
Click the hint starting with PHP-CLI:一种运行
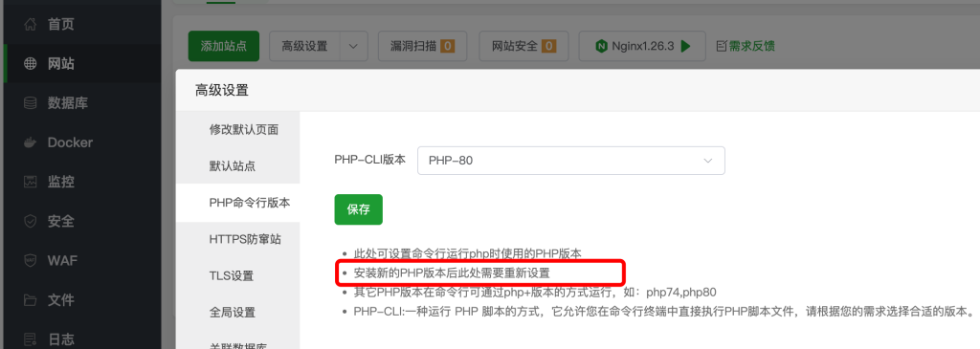tap(664, 311)
